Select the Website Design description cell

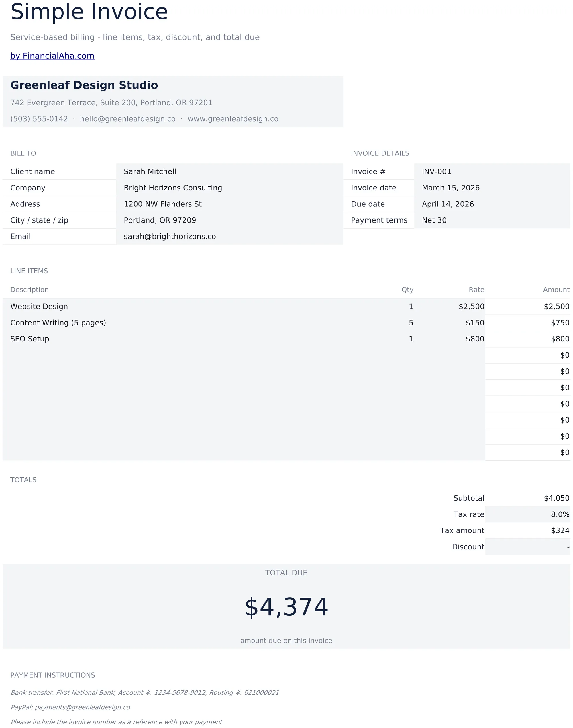point(173,307)
